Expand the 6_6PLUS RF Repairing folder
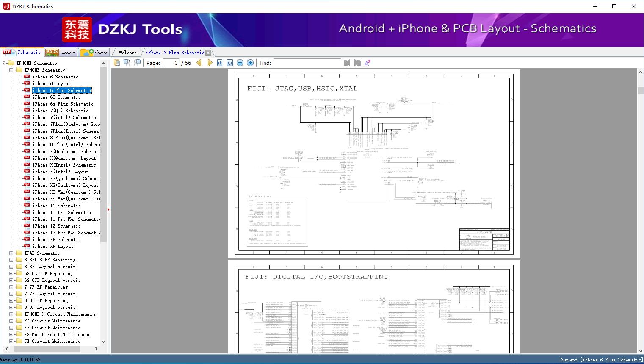The height and width of the screenshot is (364, 644). 11,260
